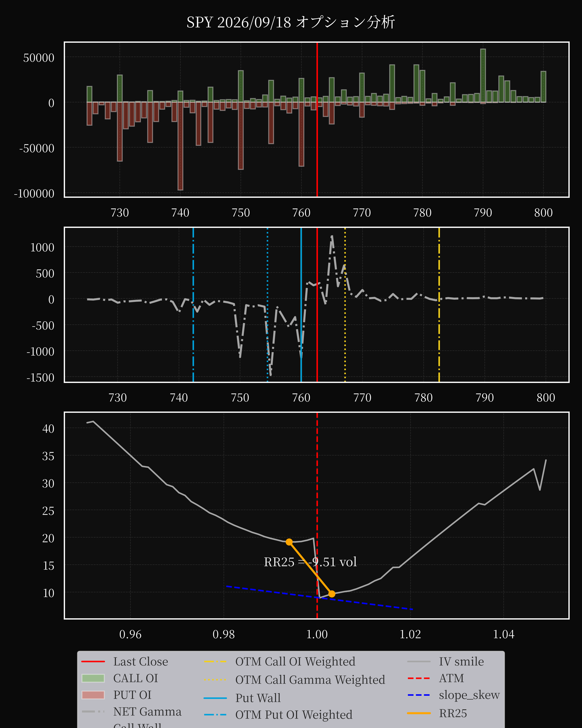Click the '-100000' y-axis label in top chart
This screenshot has width=582, height=728.
coord(34,193)
